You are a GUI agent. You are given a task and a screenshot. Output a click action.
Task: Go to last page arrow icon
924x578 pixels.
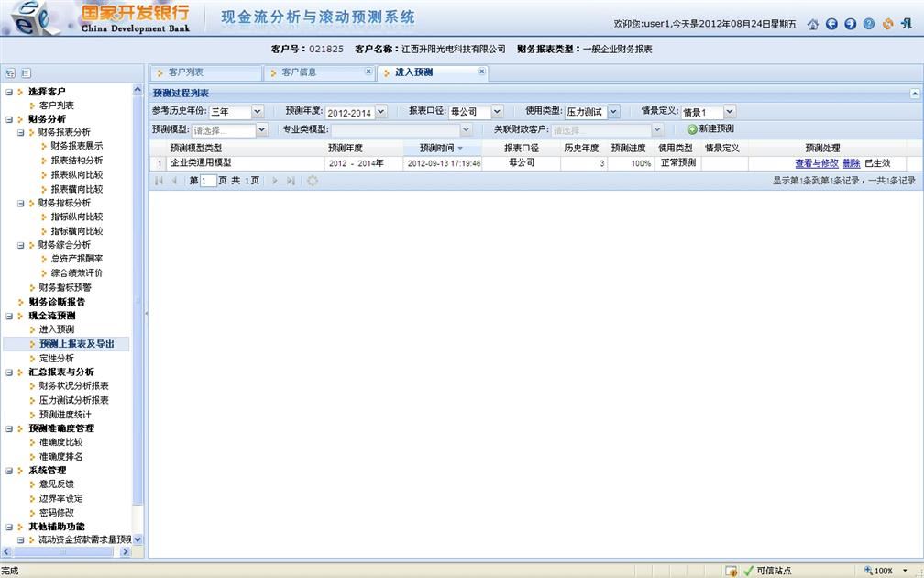point(291,181)
